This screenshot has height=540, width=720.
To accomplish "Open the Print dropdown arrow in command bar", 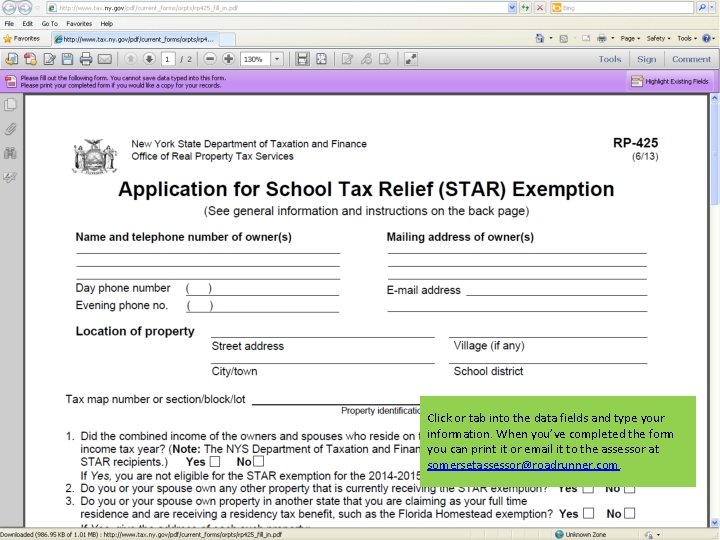I will coord(613,39).
